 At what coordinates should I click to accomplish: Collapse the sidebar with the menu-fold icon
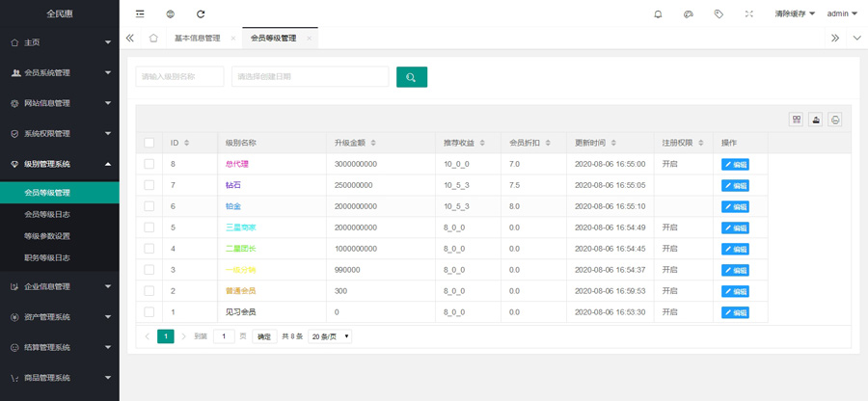pos(140,14)
